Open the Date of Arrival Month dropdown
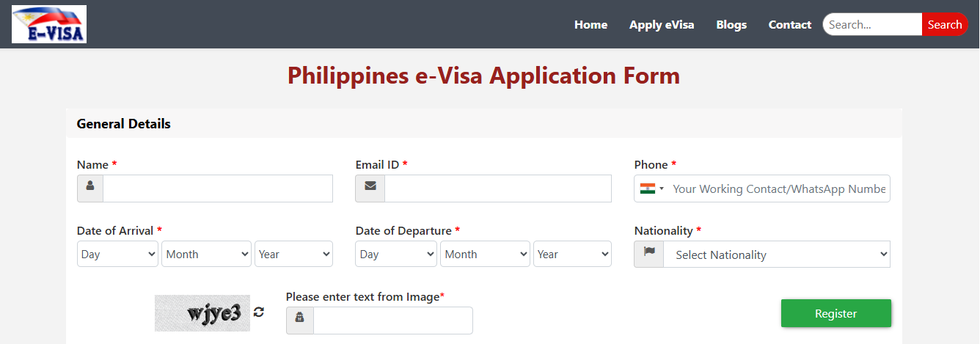This screenshot has width=980, height=344. pyautogui.click(x=206, y=255)
